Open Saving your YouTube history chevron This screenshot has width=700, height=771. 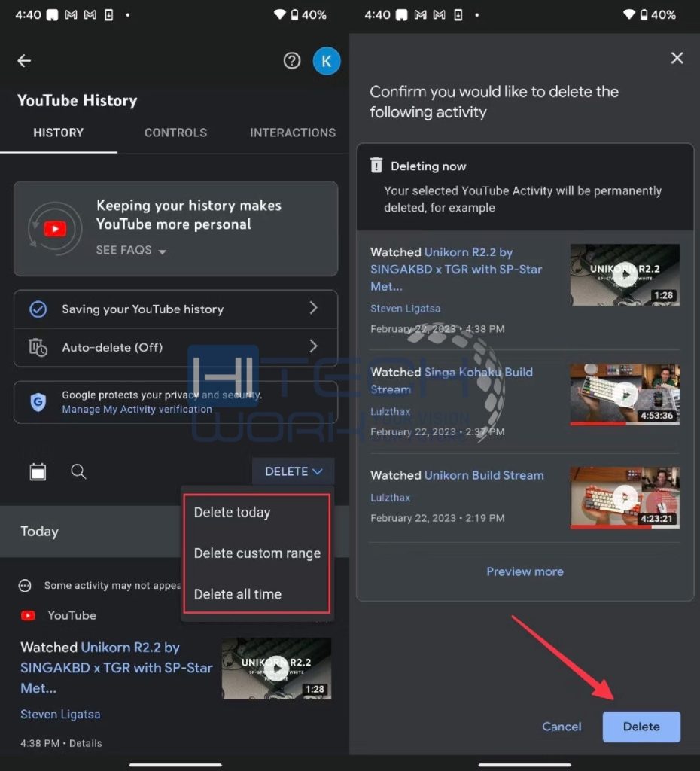(x=314, y=308)
